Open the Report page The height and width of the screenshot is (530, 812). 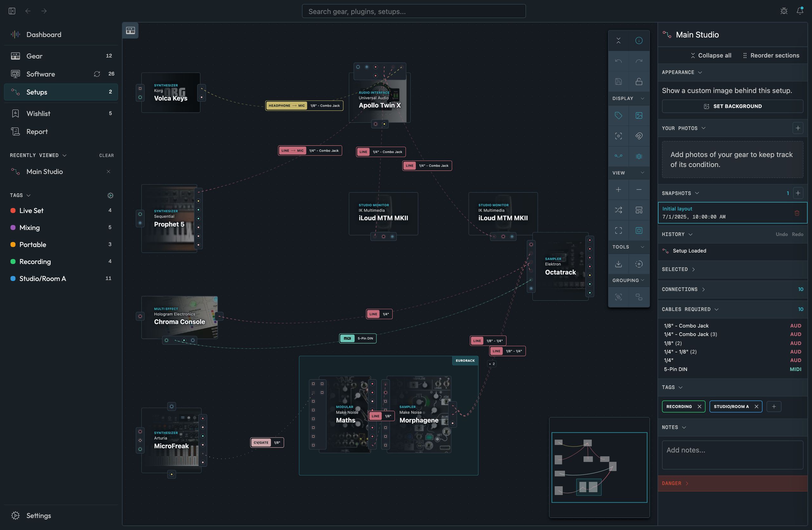coord(61,132)
